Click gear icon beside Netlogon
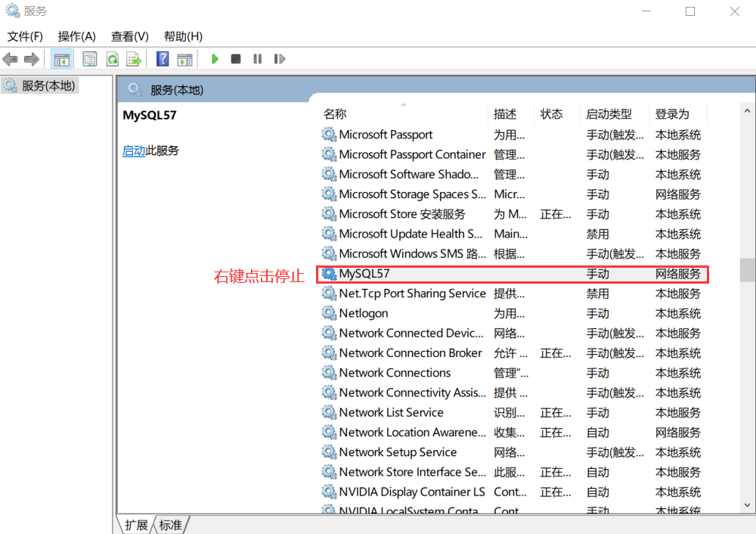 (x=329, y=313)
